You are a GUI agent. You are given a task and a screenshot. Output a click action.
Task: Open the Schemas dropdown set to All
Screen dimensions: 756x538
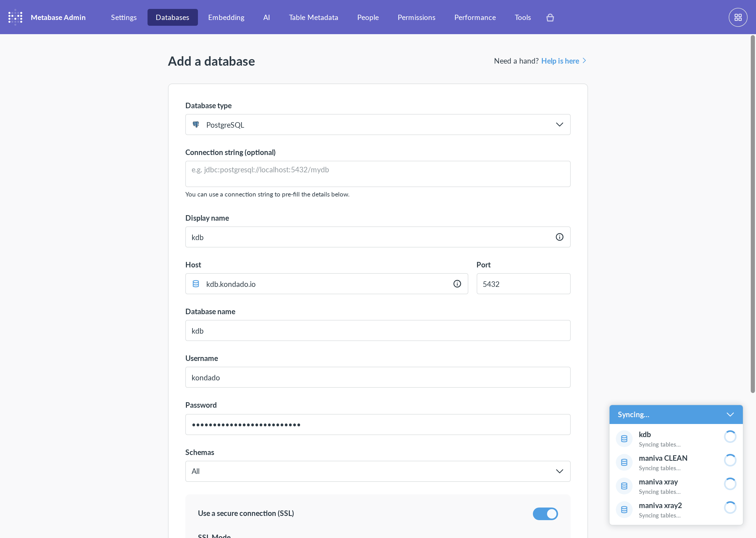[x=378, y=471]
